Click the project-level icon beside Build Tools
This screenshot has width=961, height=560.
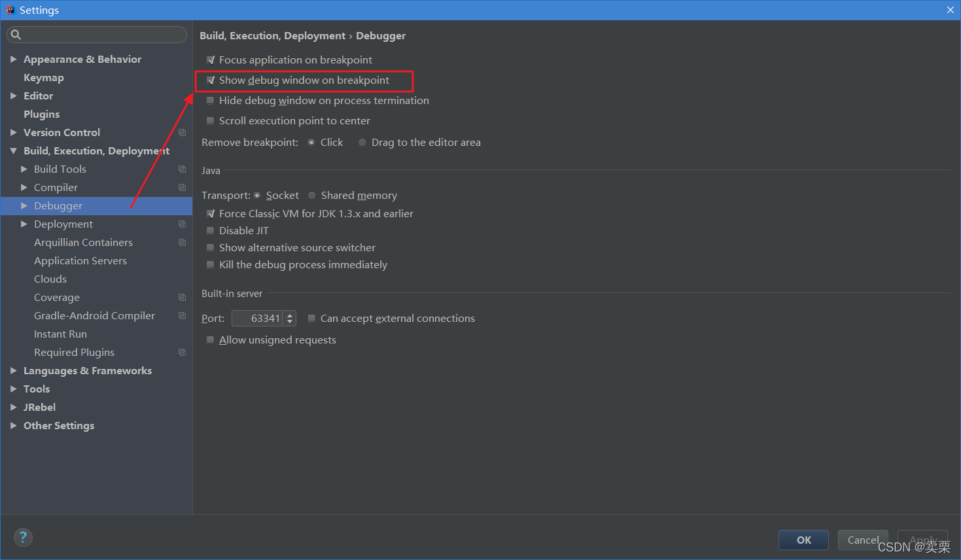pos(183,169)
